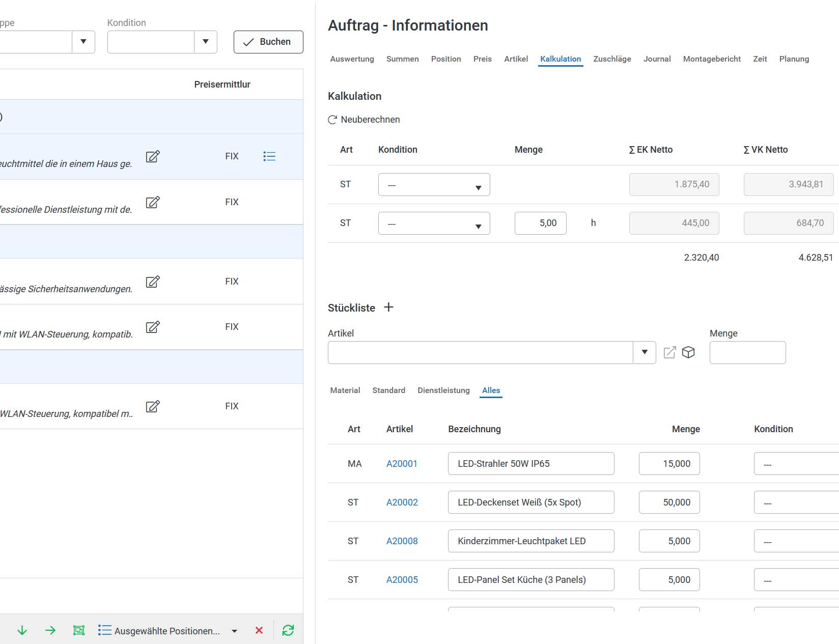Open list icon beside FIX in first row
Image resolution: width=839 pixels, height=644 pixels.
coord(269,156)
